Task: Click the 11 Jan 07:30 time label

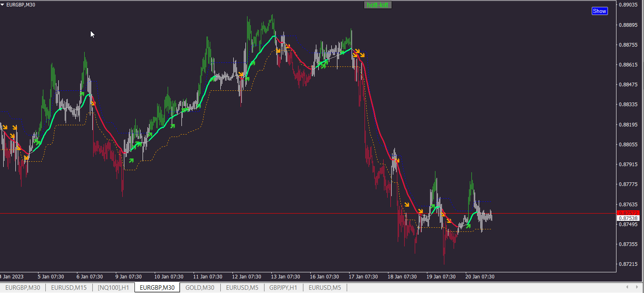Action: (208, 277)
